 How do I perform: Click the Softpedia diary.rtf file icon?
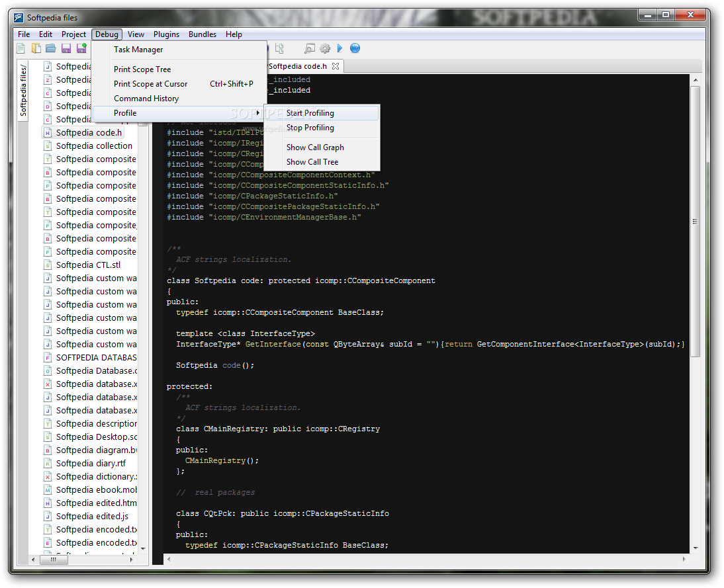pyautogui.click(x=48, y=464)
